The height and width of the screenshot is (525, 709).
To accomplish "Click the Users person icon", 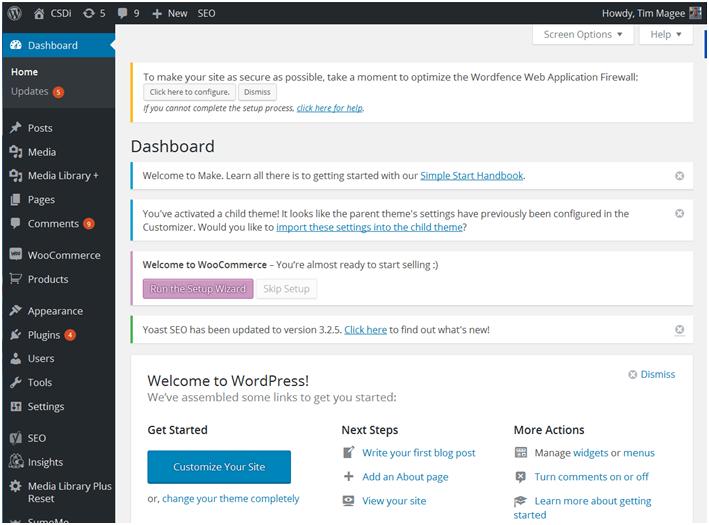I will click(16, 358).
